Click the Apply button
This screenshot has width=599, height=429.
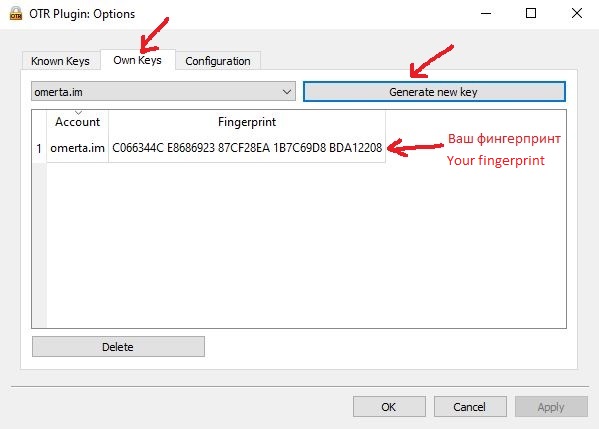(551, 406)
